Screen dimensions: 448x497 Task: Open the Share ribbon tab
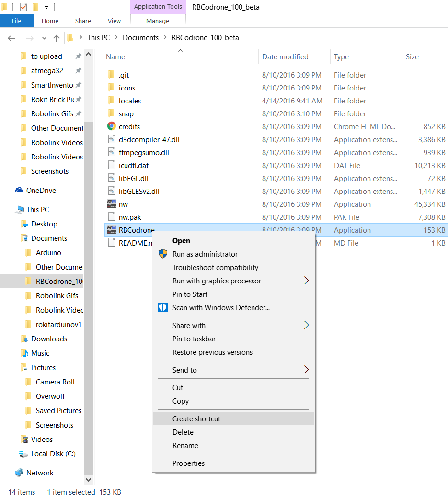click(x=83, y=21)
